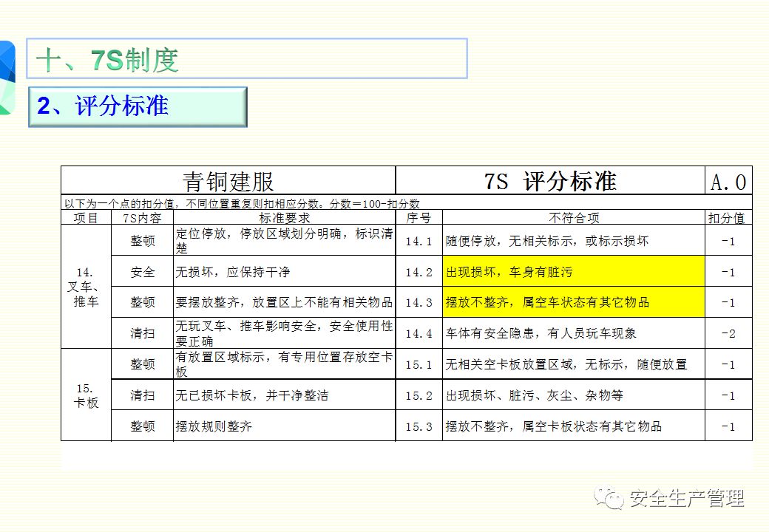Click the "安全" cell in row 14.2
This screenshot has height=532, width=769.
click(x=142, y=271)
